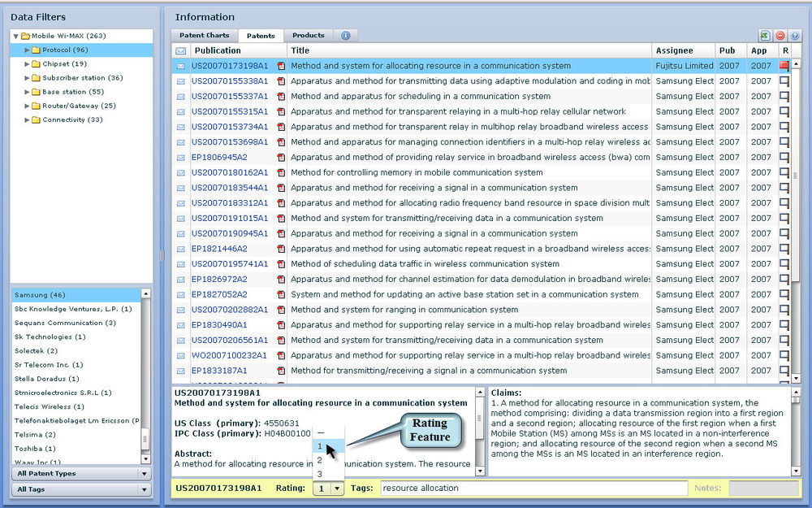
Task: Click the red delete icon above the table
Action: 780,35
